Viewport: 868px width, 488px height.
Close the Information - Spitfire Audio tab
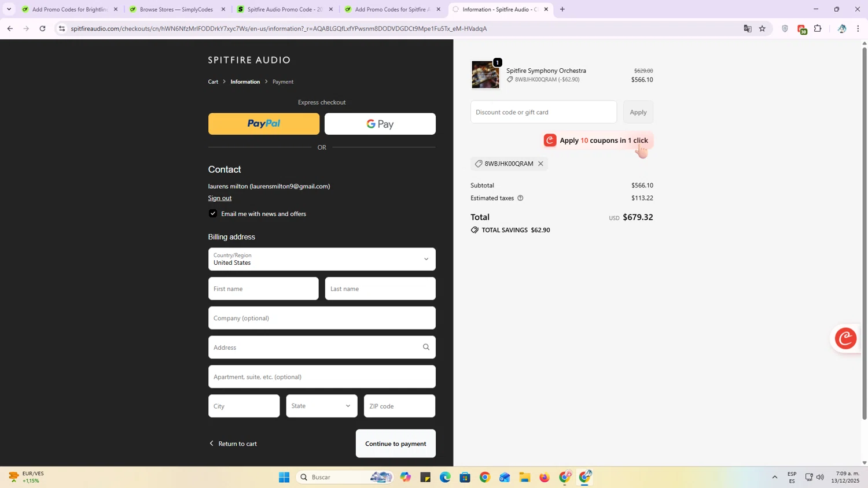click(x=546, y=9)
